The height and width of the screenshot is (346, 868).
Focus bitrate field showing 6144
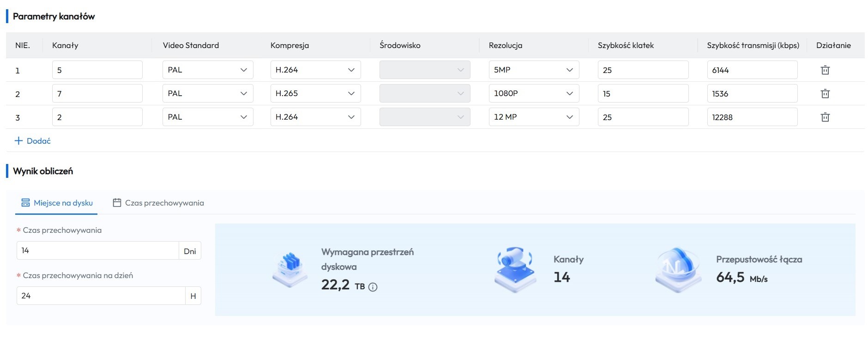(752, 70)
